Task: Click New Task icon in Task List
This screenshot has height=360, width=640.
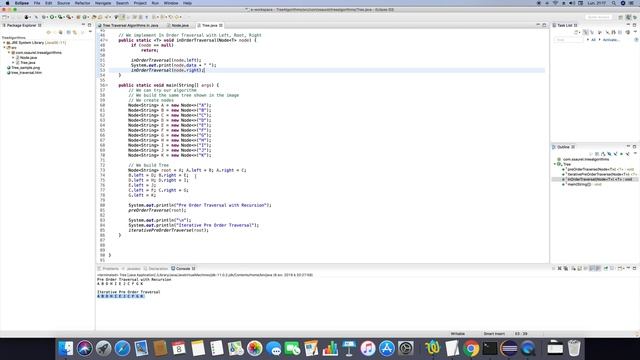Action: (x=576, y=32)
